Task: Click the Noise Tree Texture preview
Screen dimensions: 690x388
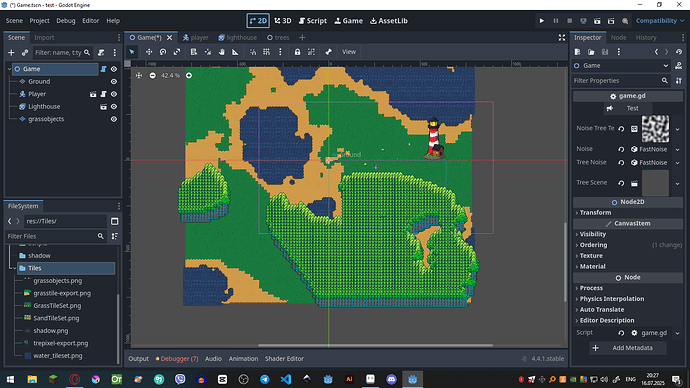Action: pyautogui.click(x=655, y=129)
